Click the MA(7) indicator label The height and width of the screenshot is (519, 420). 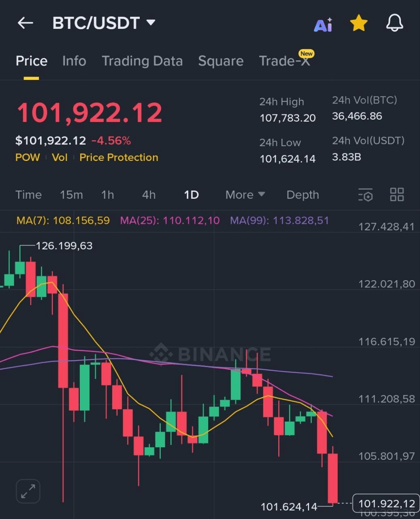(x=63, y=221)
